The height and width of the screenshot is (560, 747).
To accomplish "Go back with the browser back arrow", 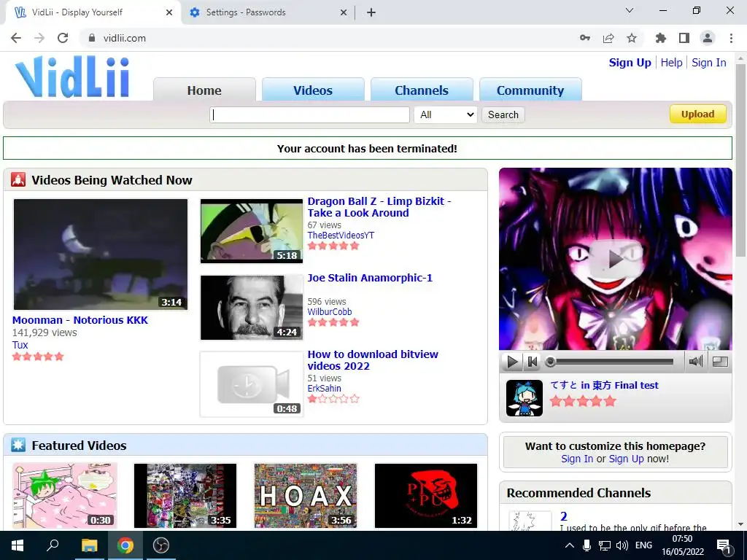I will tap(16, 38).
